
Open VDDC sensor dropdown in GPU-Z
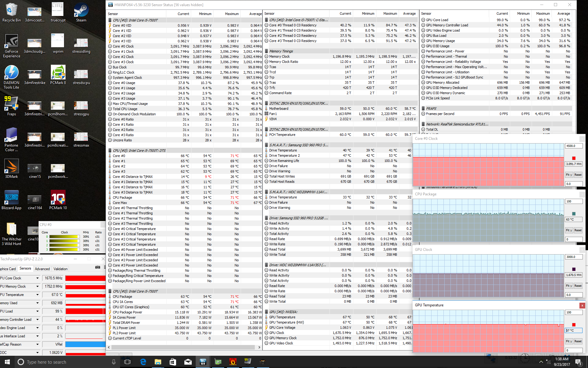pos(37,353)
